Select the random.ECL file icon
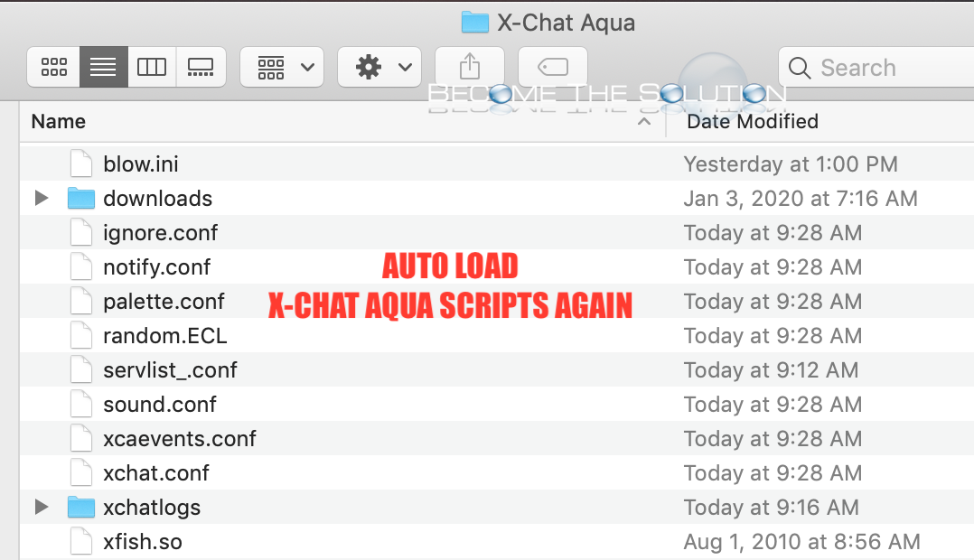The width and height of the screenshot is (974, 560). coord(81,335)
